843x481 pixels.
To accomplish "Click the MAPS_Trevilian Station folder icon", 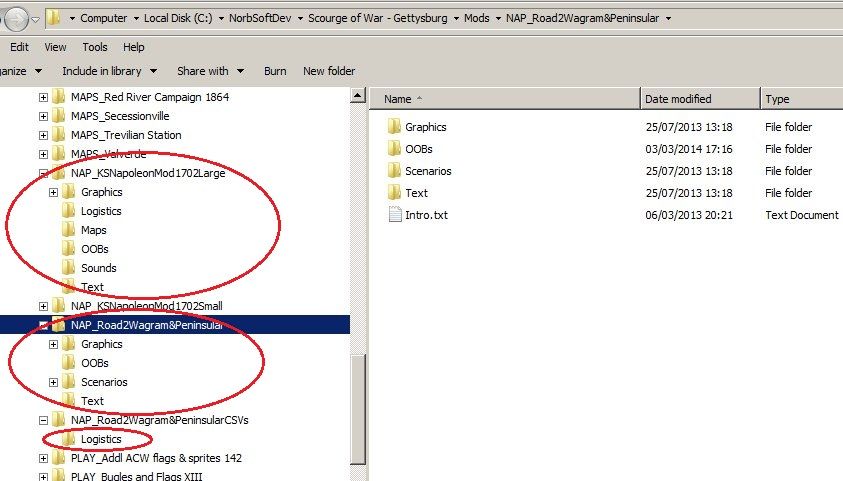I will pyautogui.click(x=59, y=135).
